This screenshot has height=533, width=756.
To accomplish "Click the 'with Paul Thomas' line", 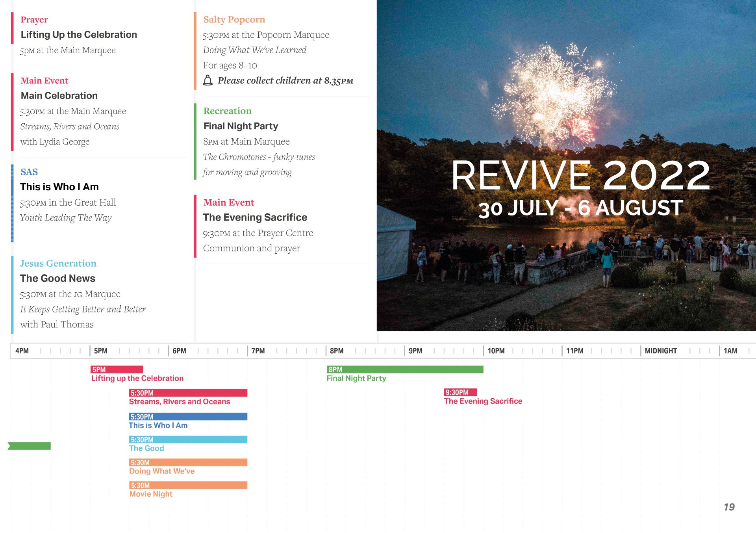I will tap(57, 325).
